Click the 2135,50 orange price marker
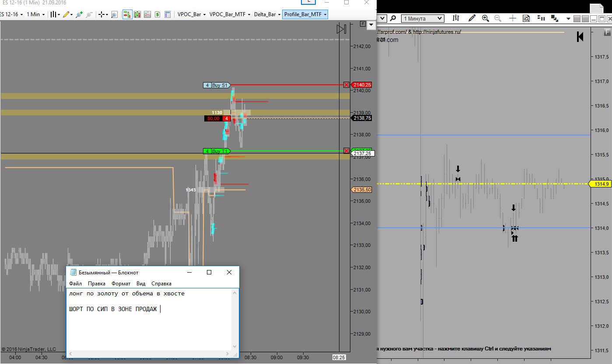 (362, 190)
